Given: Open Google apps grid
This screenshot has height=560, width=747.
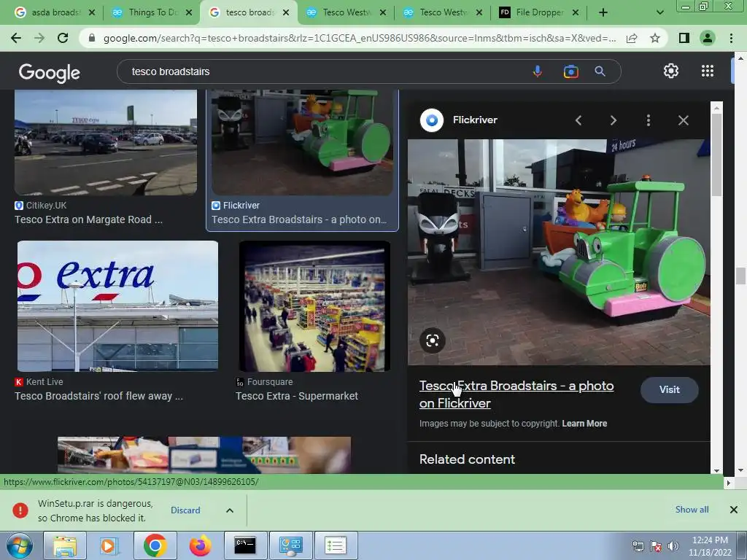Looking at the screenshot, I should pyautogui.click(x=708, y=71).
